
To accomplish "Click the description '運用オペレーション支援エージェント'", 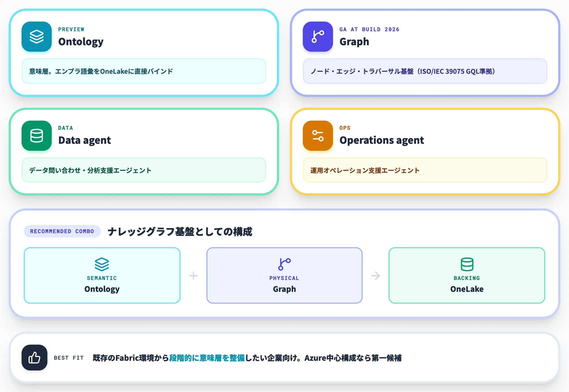I will (x=365, y=170).
